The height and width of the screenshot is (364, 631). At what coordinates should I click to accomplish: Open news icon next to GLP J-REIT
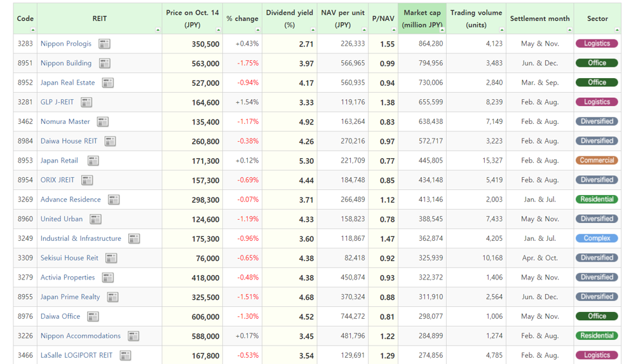[x=86, y=102]
